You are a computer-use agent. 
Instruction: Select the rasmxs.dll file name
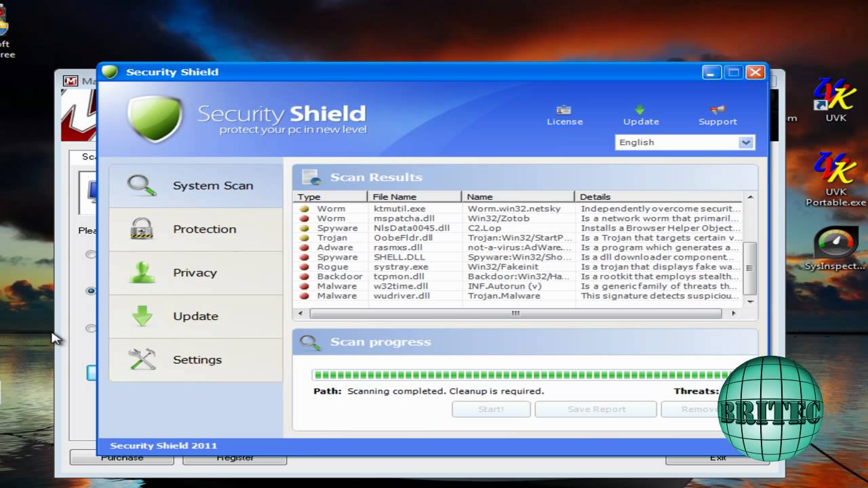tap(398, 247)
